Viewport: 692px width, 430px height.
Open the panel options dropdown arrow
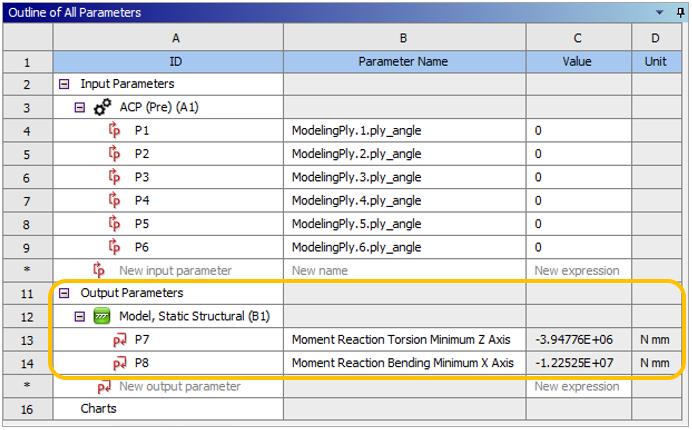pos(658,12)
